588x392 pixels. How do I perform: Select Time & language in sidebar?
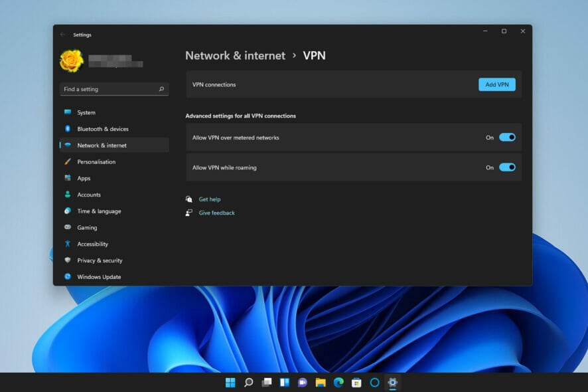tap(114, 211)
